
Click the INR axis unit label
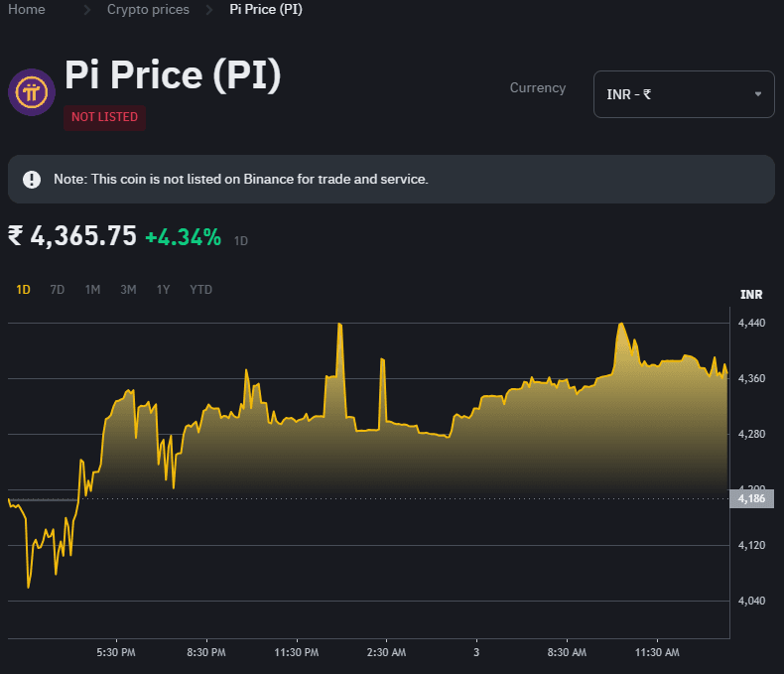coord(751,295)
